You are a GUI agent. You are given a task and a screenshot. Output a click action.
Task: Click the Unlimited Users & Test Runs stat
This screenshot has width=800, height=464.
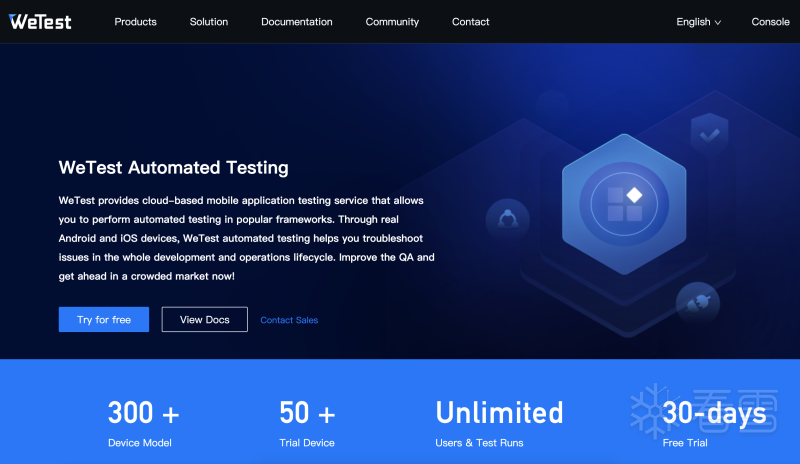pyautogui.click(x=499, y=423)
